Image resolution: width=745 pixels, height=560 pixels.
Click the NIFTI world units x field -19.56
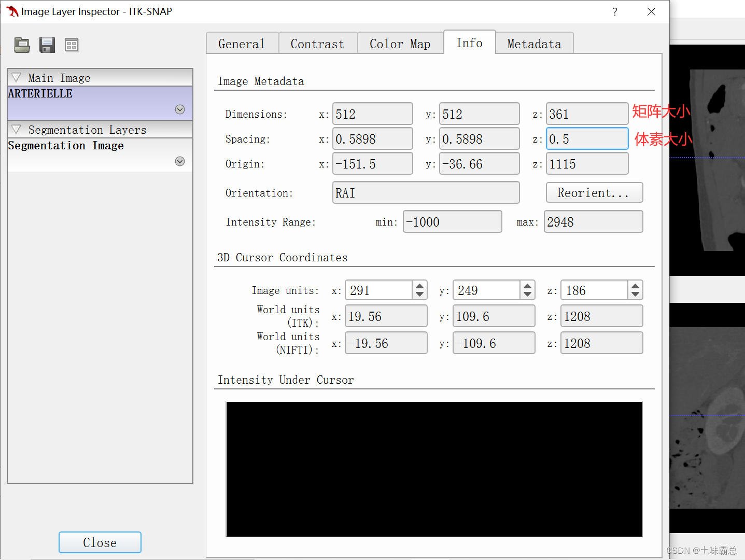386,343
